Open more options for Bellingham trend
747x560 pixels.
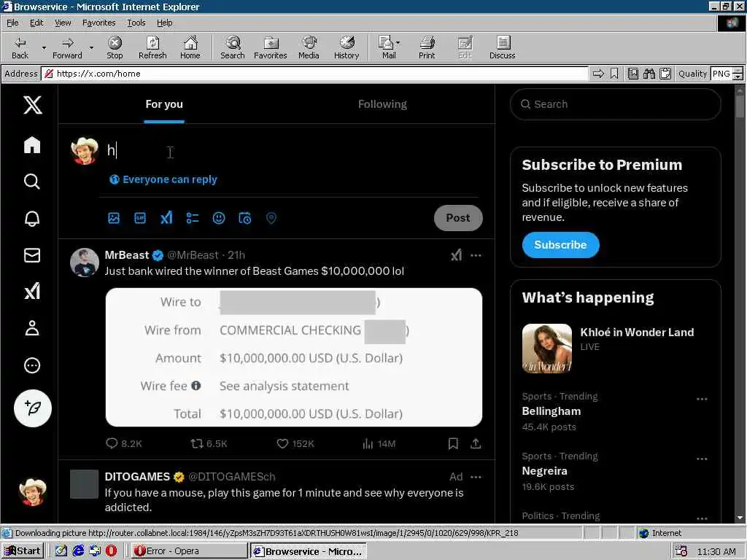tap(702, 399)
